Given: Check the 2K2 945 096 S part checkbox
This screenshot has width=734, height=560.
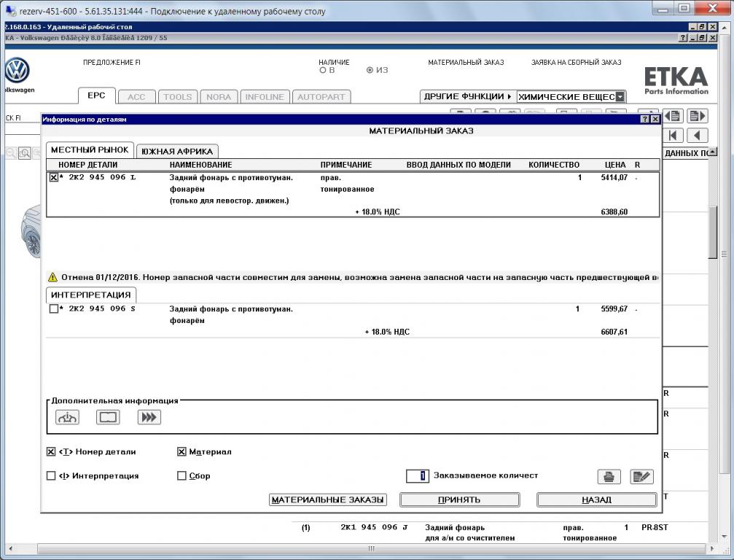Looking at the screenshot, I should tap(53, 308).
